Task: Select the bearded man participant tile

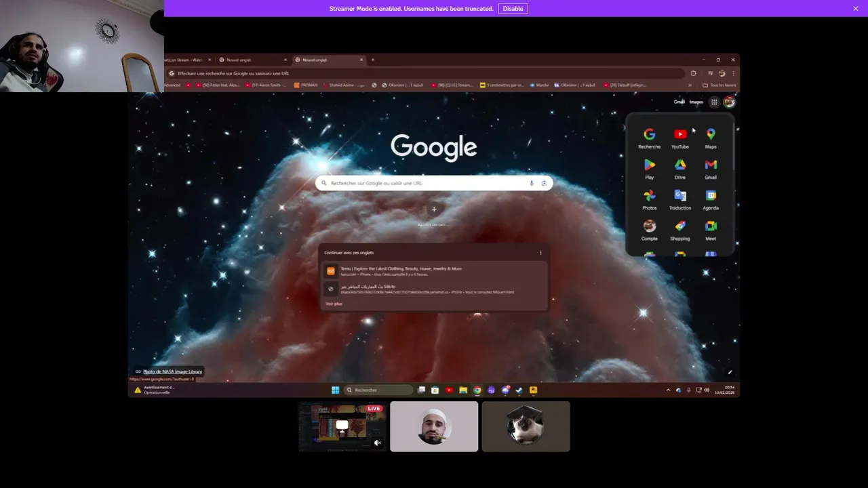Action: click(434, 426)
